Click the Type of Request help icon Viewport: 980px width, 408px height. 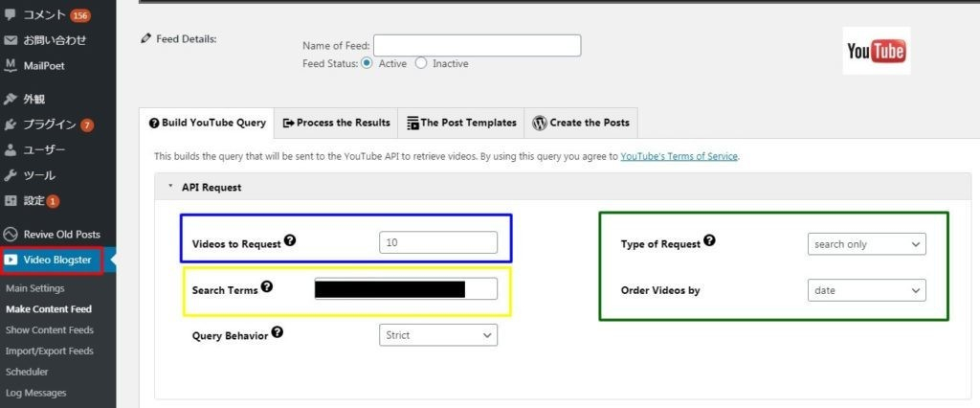coord(709,241)
